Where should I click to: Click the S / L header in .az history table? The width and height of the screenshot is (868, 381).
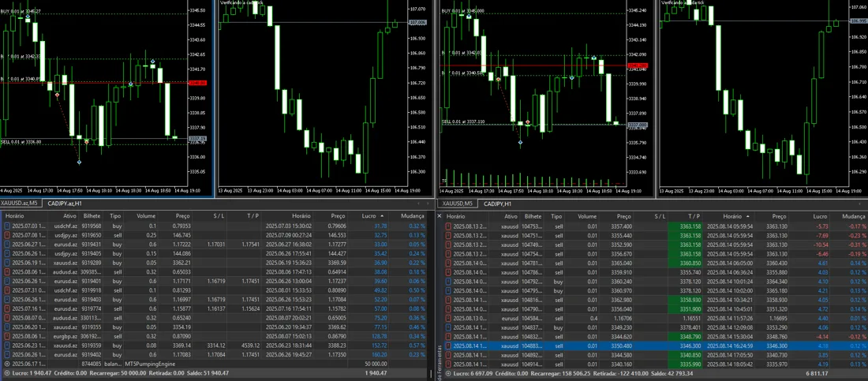coord(218,216)
